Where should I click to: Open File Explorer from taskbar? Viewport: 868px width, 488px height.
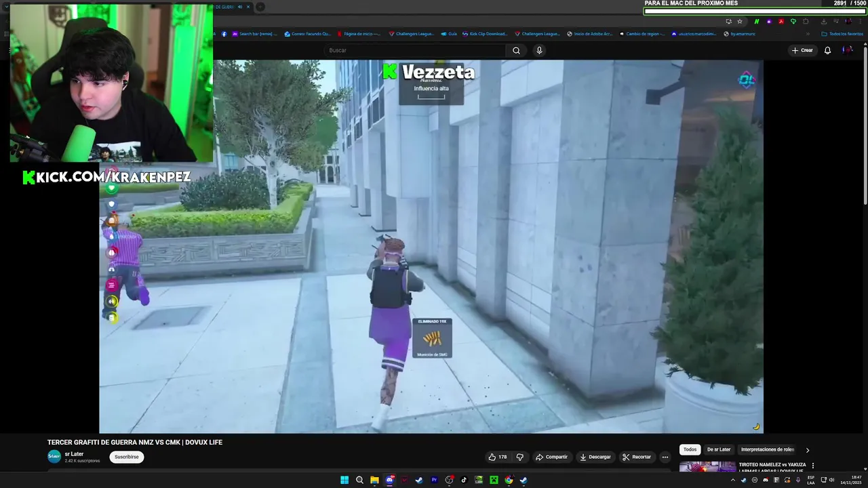374,480
